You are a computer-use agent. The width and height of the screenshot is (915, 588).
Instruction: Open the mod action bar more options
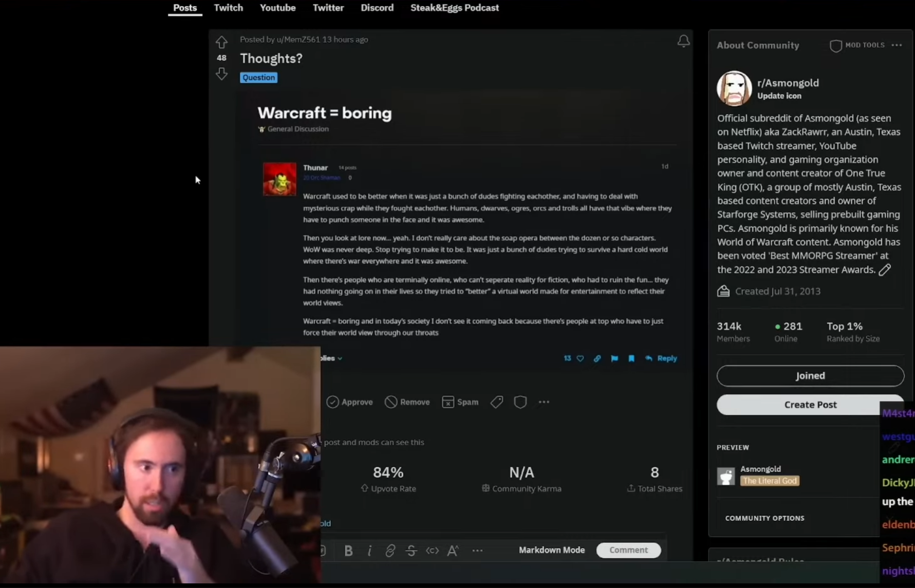(544, 402)
